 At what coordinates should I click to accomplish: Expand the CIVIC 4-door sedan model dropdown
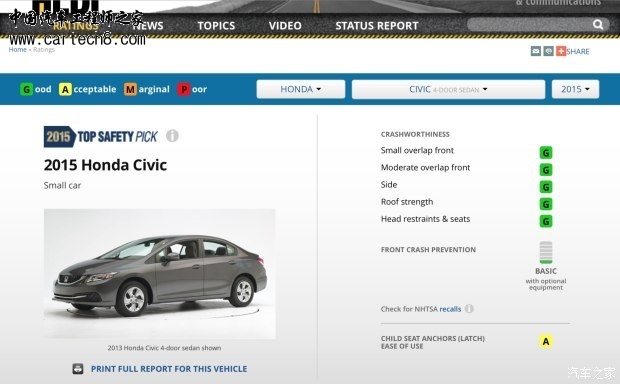[448, 89]
